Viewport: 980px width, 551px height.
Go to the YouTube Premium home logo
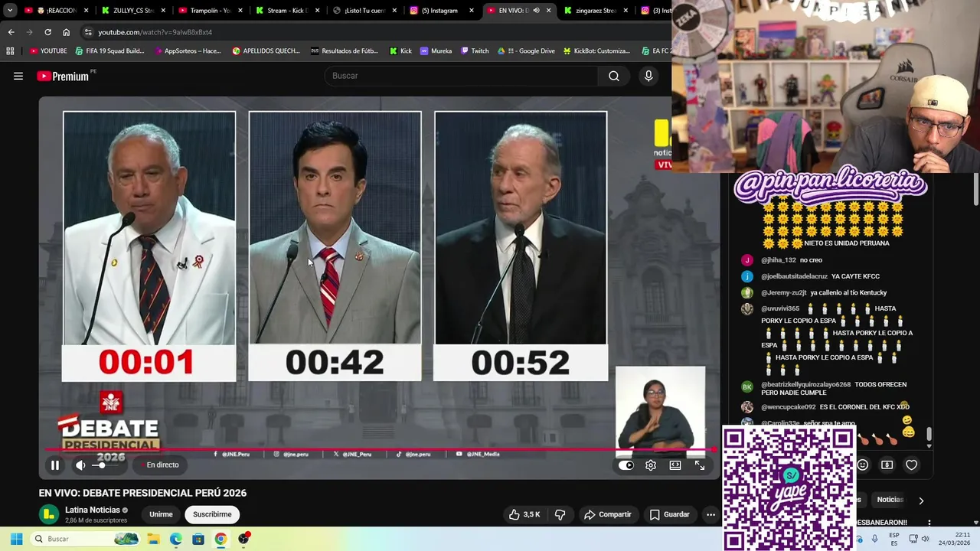63,76
